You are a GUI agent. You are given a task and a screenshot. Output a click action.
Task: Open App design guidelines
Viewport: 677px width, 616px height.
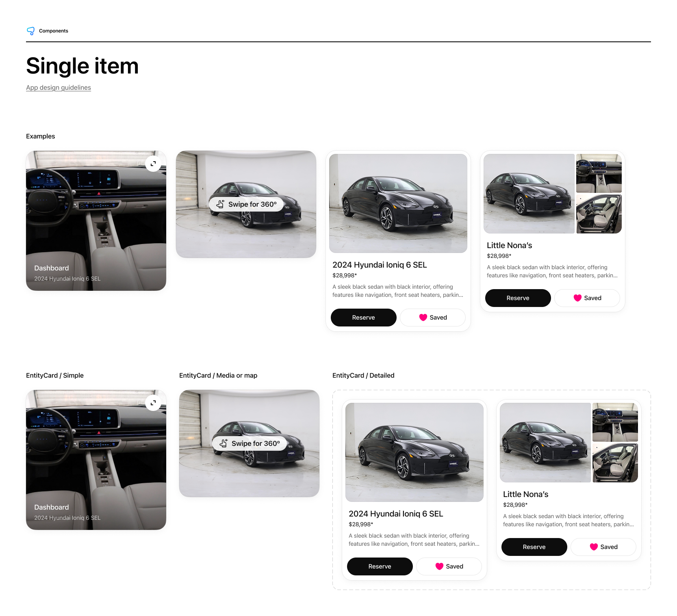[x=58, y=87]
